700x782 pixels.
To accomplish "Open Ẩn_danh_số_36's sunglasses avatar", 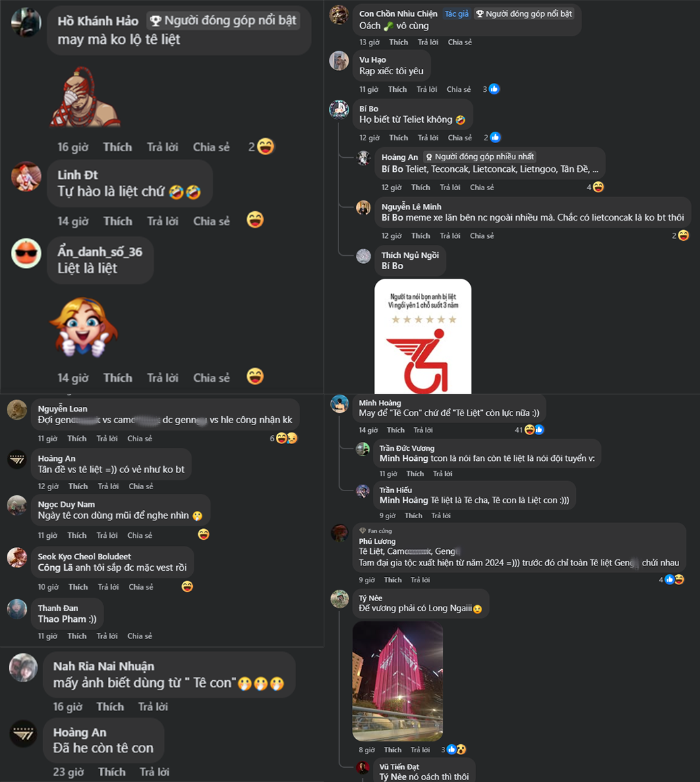I will [26, 253].
